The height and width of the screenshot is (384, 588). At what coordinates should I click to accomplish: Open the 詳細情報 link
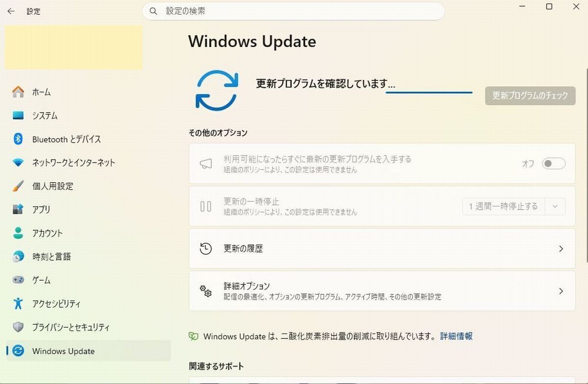click(456, 336)
